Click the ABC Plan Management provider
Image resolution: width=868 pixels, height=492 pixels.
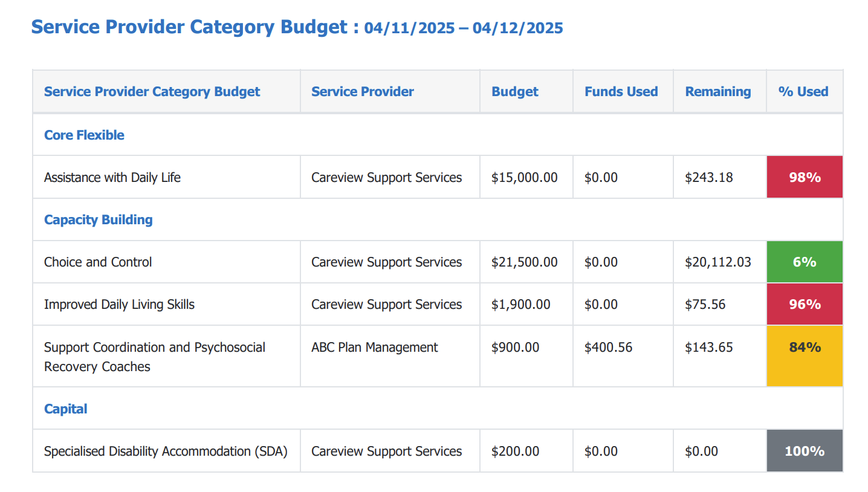375,348
